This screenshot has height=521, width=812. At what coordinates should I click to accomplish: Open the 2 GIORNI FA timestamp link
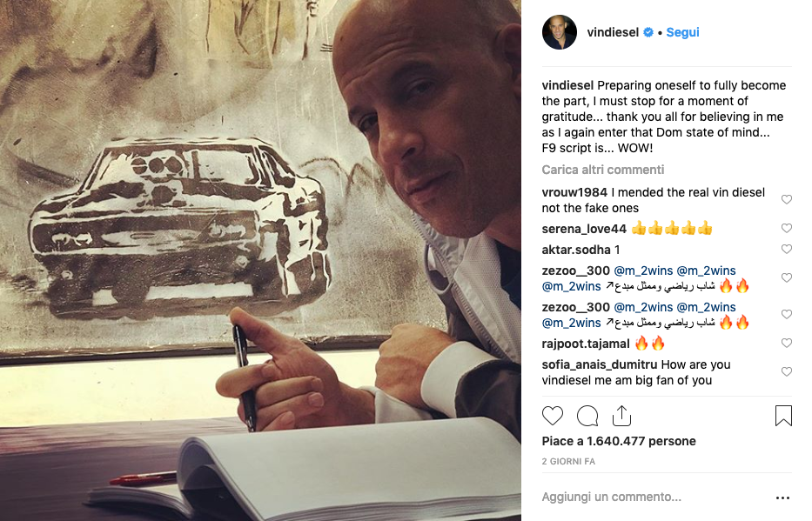568,462
